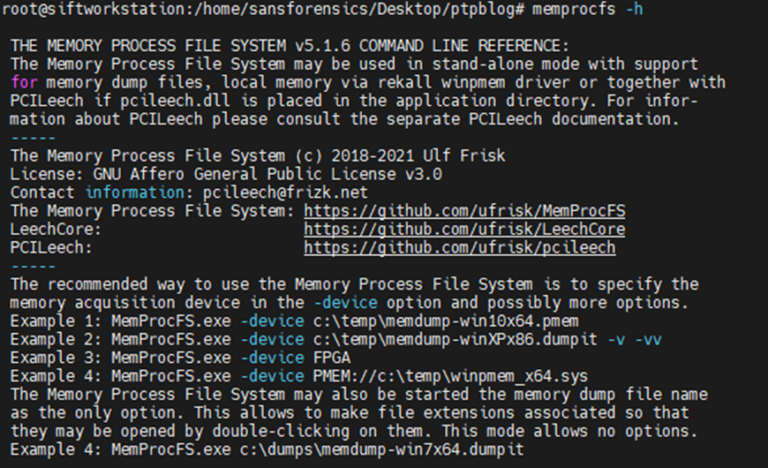768x468 pixels.
Task: Click path 'c:\temp\memdump-win10x64.pmem'
Action: [446, 321]
